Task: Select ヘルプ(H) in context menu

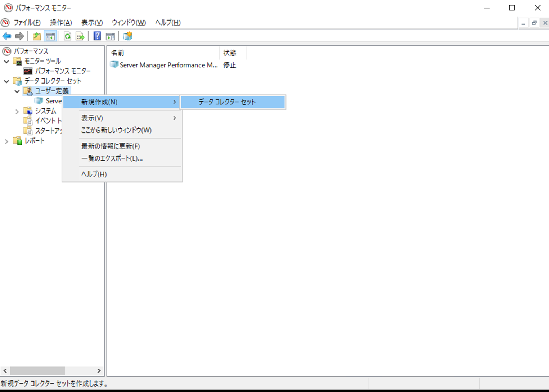Action: (122, 174)
